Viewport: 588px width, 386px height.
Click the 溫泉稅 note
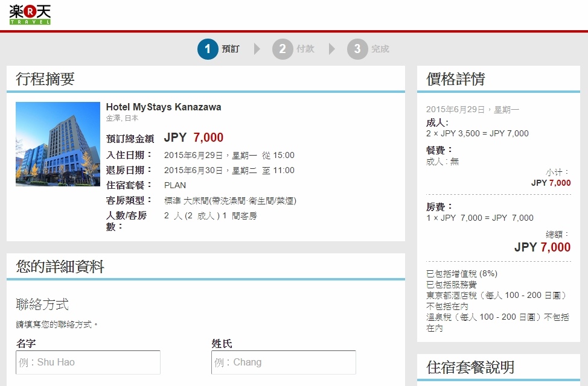(497, 323)
